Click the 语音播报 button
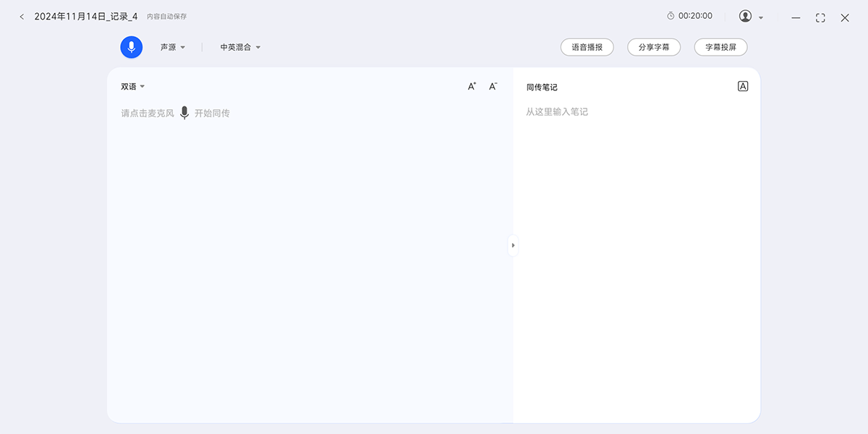The height and width of the screenshot is (434, 868). tap(587, 47)
